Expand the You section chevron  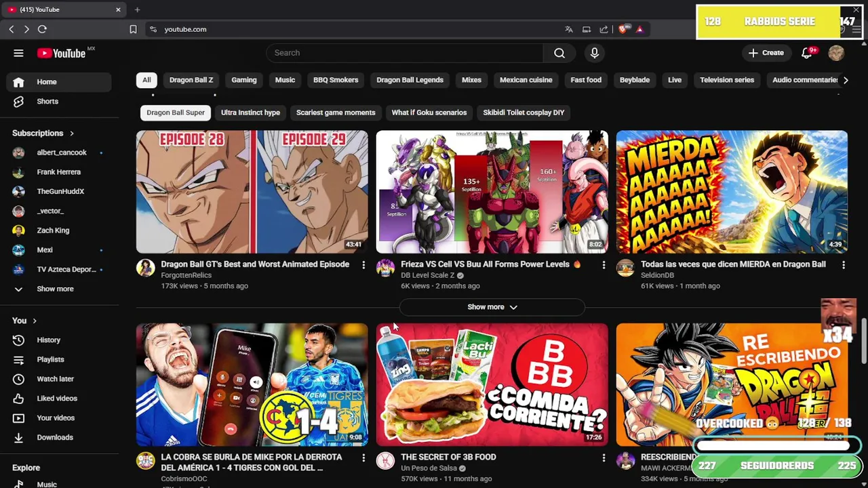point(35,321)
